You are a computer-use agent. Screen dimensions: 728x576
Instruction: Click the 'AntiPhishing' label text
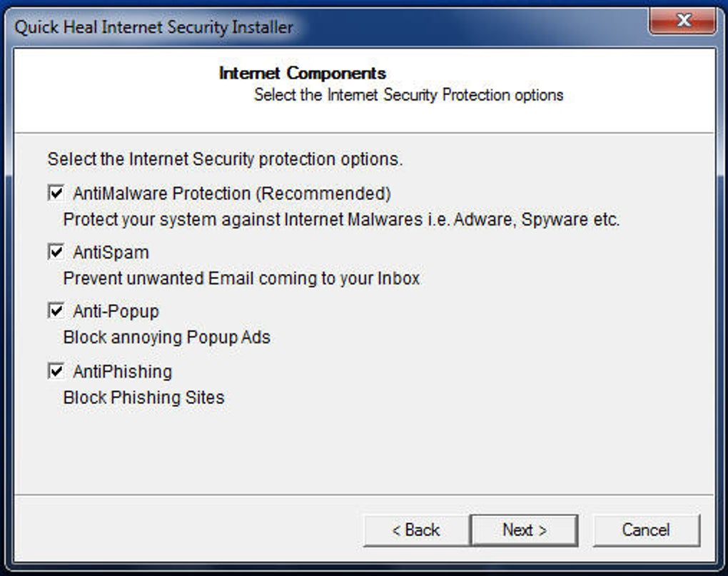click(122, 371)
